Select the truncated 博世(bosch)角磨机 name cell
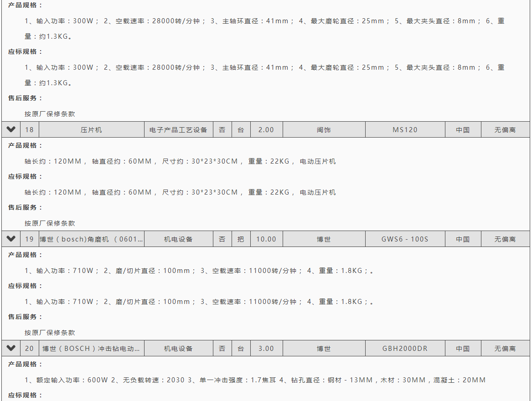 (x=91, y=239)
